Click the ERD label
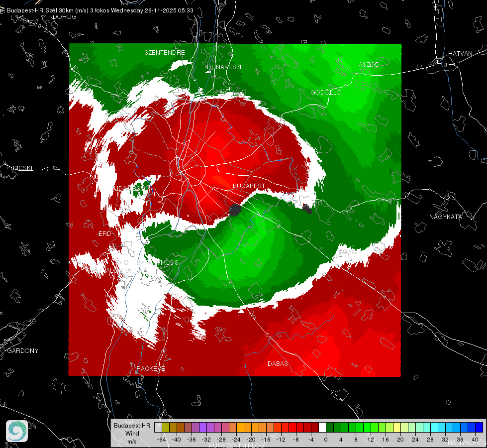The image size is (487, 448). click(x=104, y=234)
